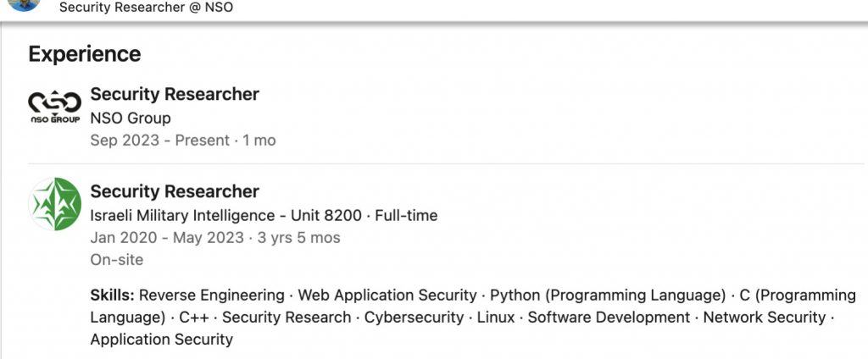Open the NSO Group Security Researcher title
The image size is (868, 359).
175,94
